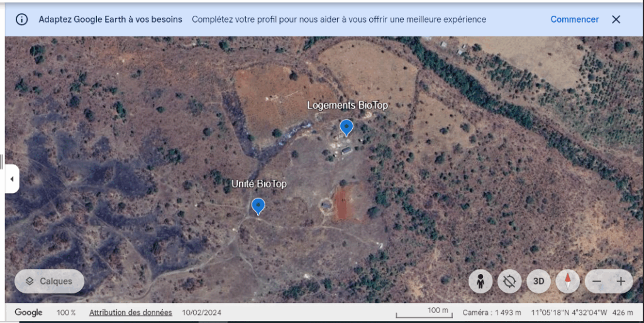
Task: Click the 100 m scale bar
Action: point(423,312)
